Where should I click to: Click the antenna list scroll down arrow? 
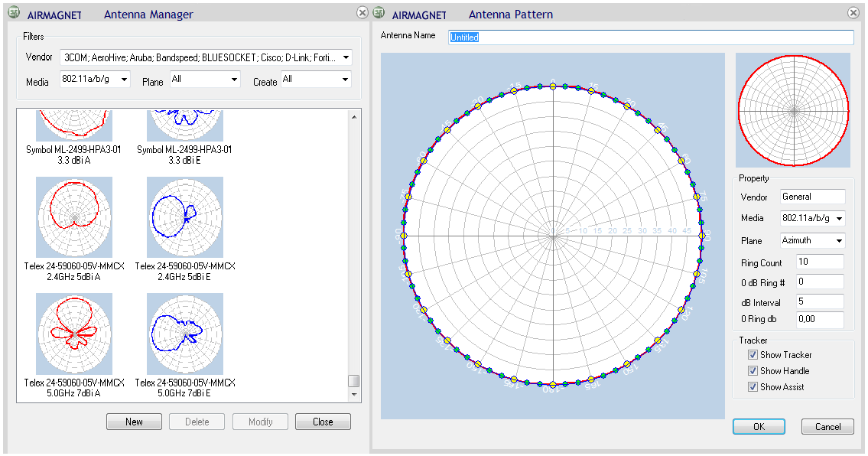[354, 395]
